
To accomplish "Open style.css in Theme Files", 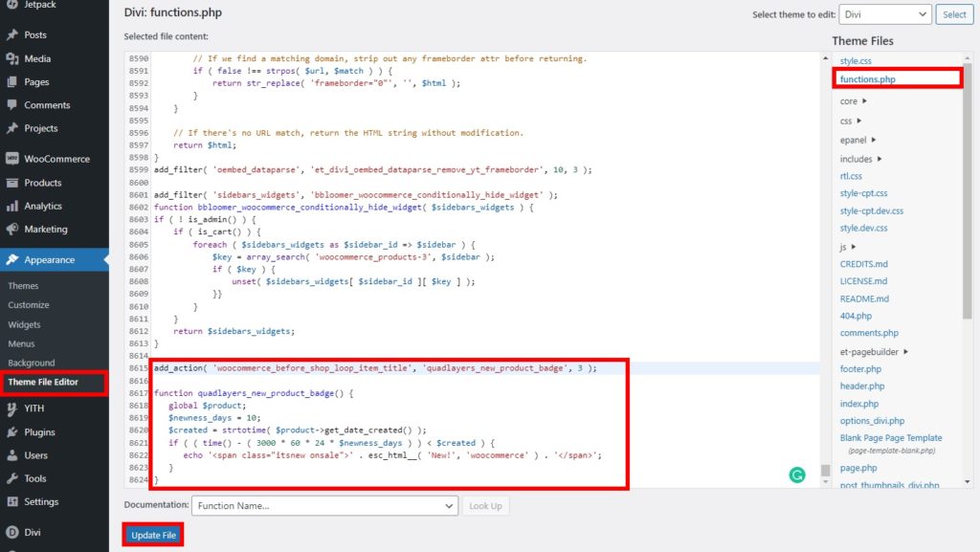I will 855,60.
